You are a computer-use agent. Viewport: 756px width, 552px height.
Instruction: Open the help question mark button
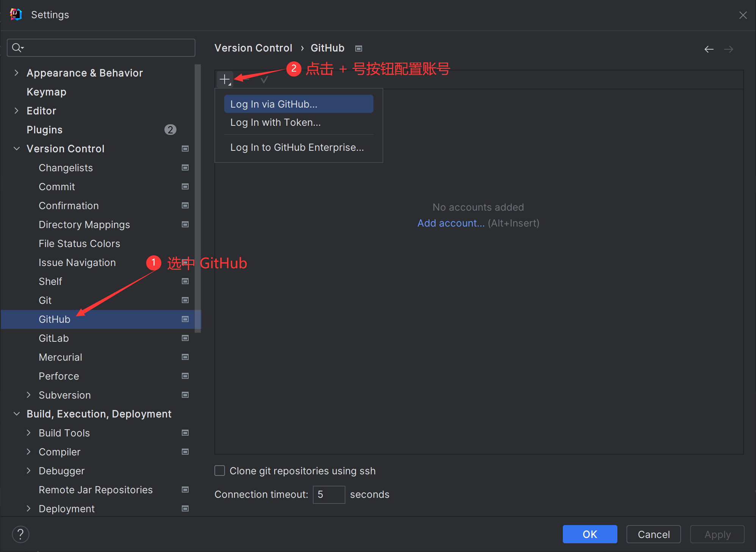click(20, 534)
